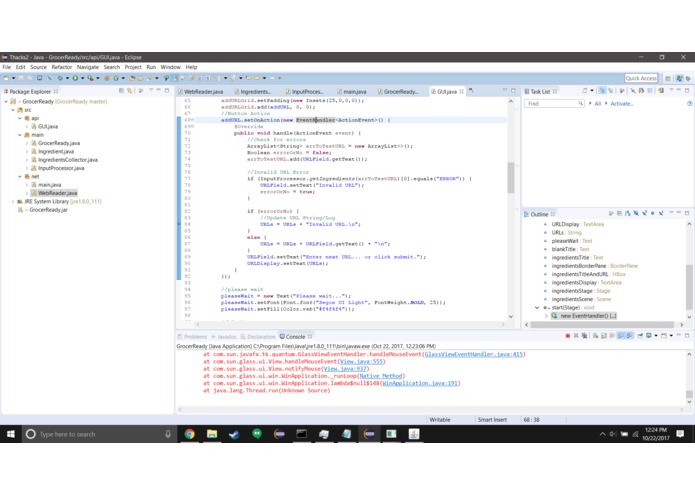The image size is (695, 494).
Task: Click Remove All Terminated Launches in console
Action: pos(584,336)
